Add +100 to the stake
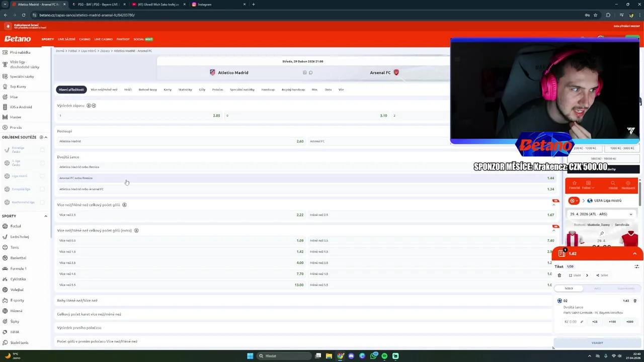The height and width of the screenshot is (362, 644). click(x=612, y=322)
